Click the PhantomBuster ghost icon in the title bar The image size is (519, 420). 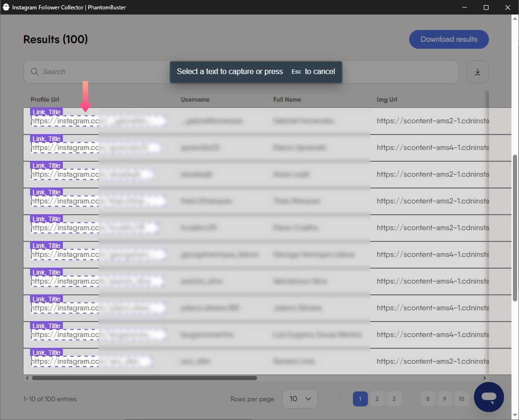pyautogui.click(x=6, y=7)
